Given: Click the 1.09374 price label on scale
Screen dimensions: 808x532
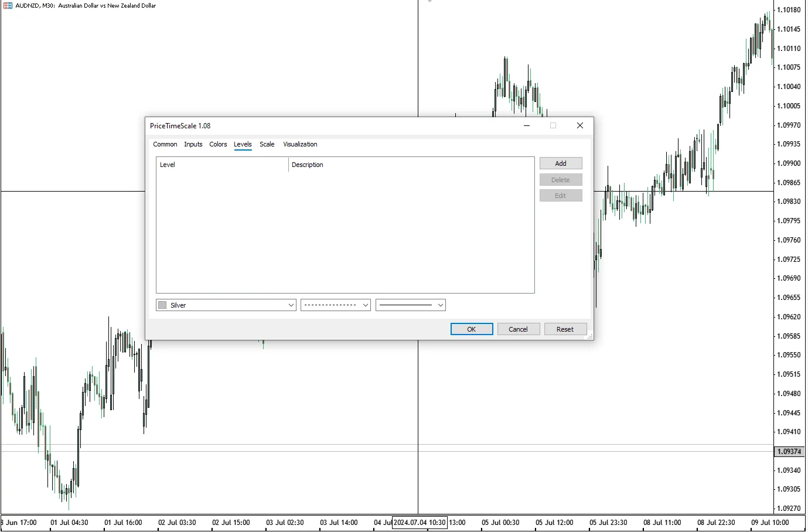Looking at the screenshot, I should point(789,452).
